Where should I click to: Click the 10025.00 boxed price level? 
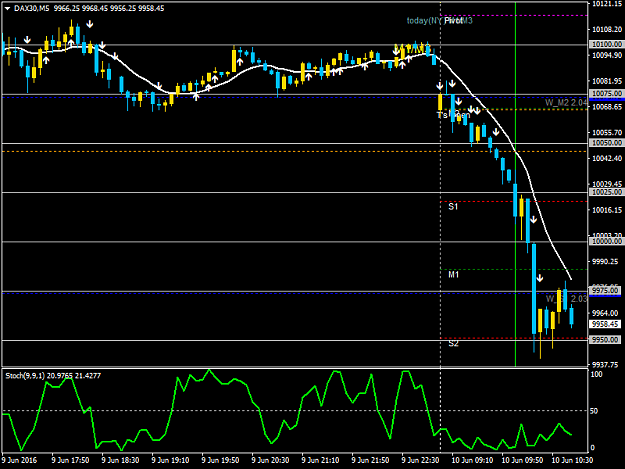[x=606, y=192]
